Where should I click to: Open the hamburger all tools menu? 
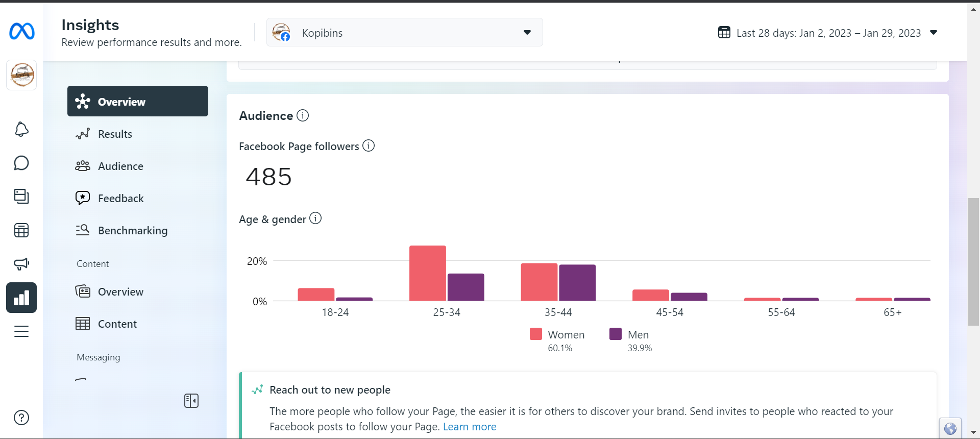pyautogui.click(x=21, y=331)
